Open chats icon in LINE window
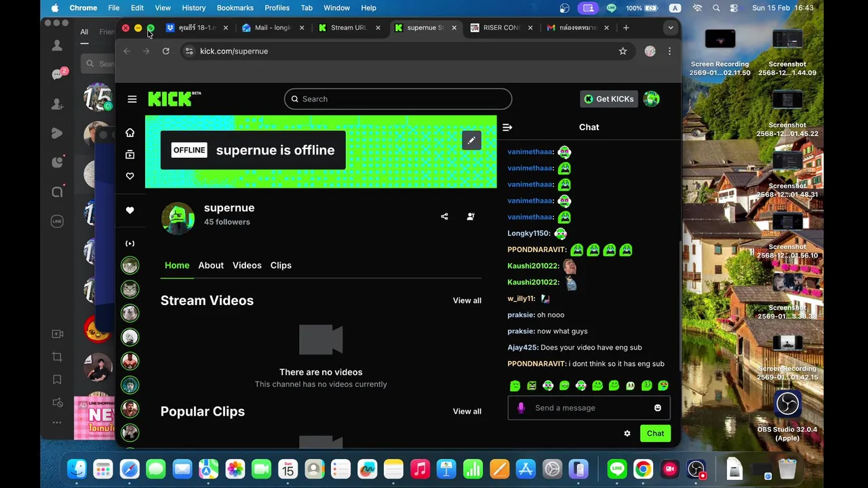Viewport: 868px width, 488px height. point(58,75)
